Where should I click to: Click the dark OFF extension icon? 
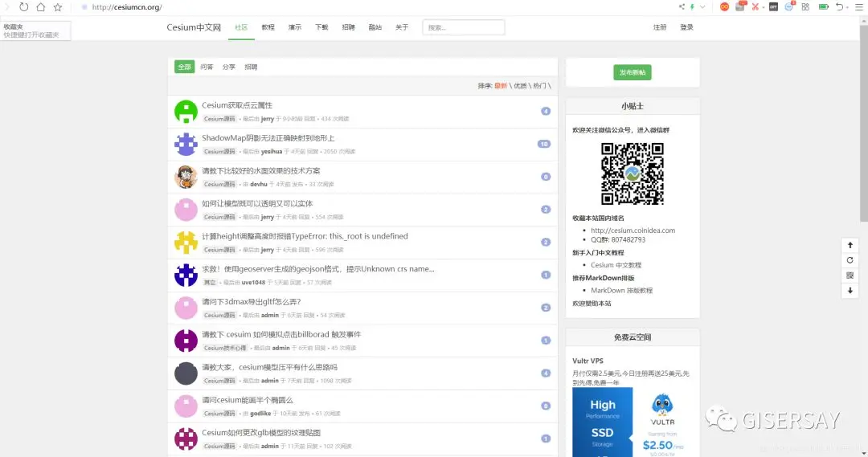click(x=773, y=6)
